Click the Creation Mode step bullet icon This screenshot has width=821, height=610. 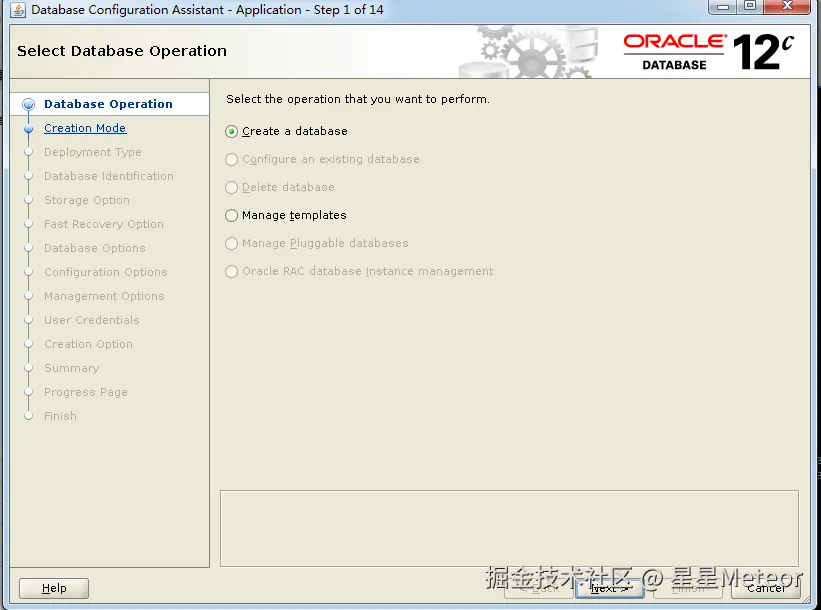click(29, 128)
